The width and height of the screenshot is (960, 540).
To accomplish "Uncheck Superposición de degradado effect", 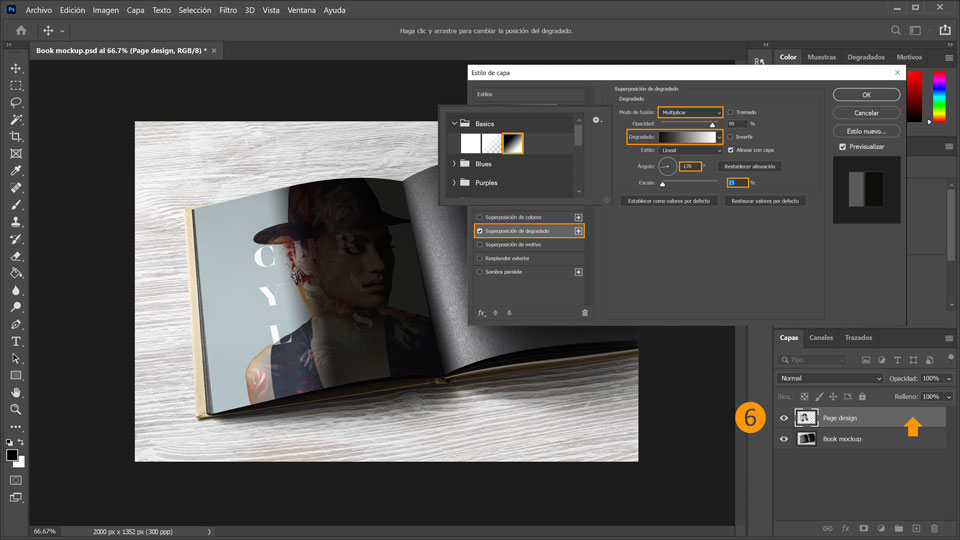I will pos(479,231).
